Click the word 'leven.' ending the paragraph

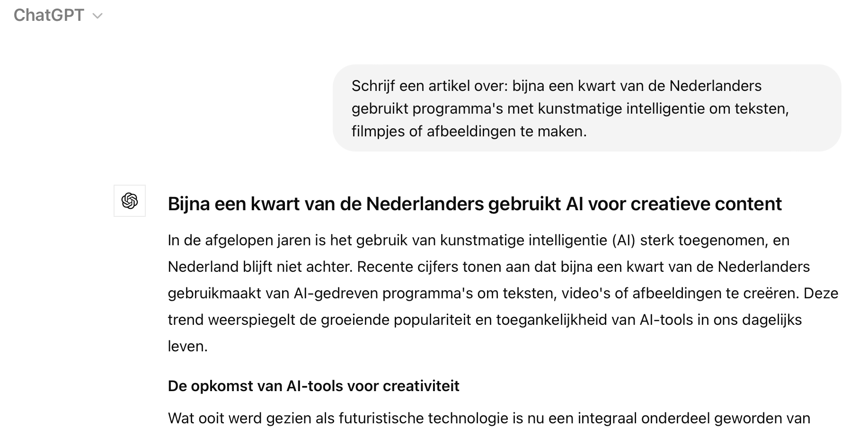pos(188,347)
